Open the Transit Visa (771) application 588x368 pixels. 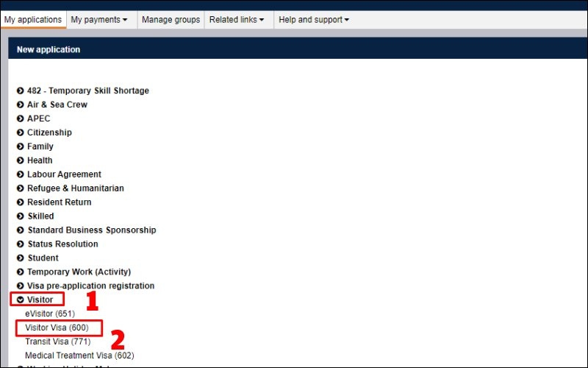[x=57, y=342]
